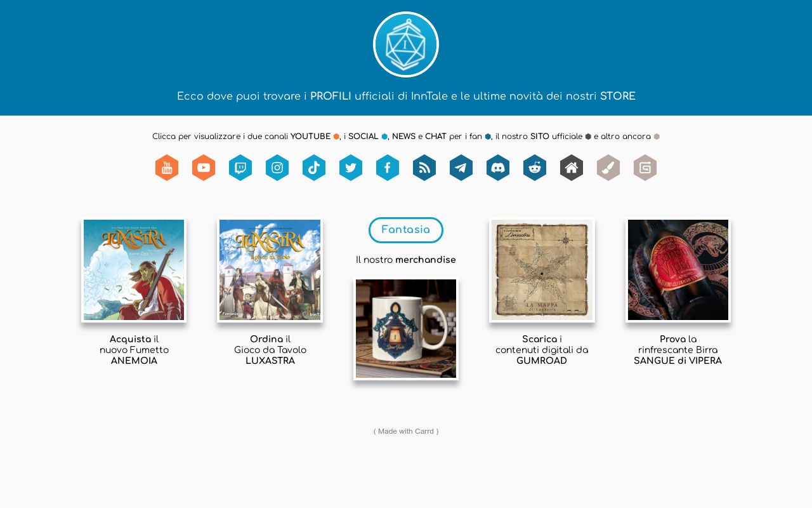
Task: Open the LUXASTRA board game cover image
Action: point(270,270)
